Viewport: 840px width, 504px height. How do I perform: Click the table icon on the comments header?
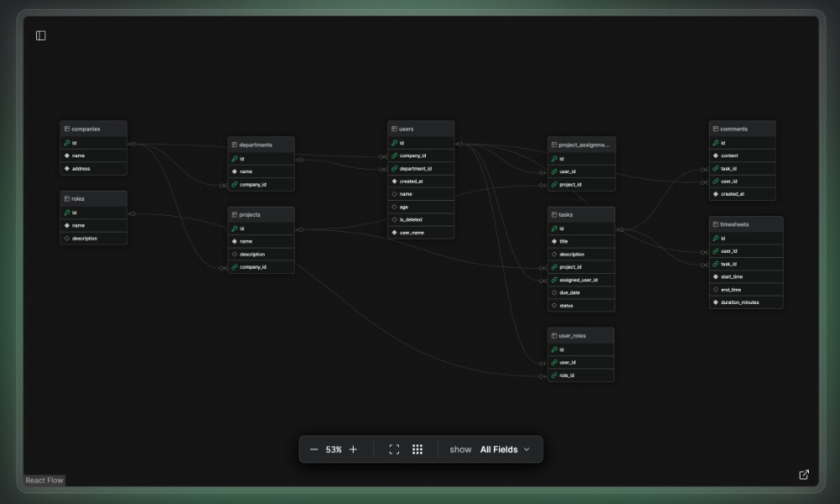tap(714, 129)
